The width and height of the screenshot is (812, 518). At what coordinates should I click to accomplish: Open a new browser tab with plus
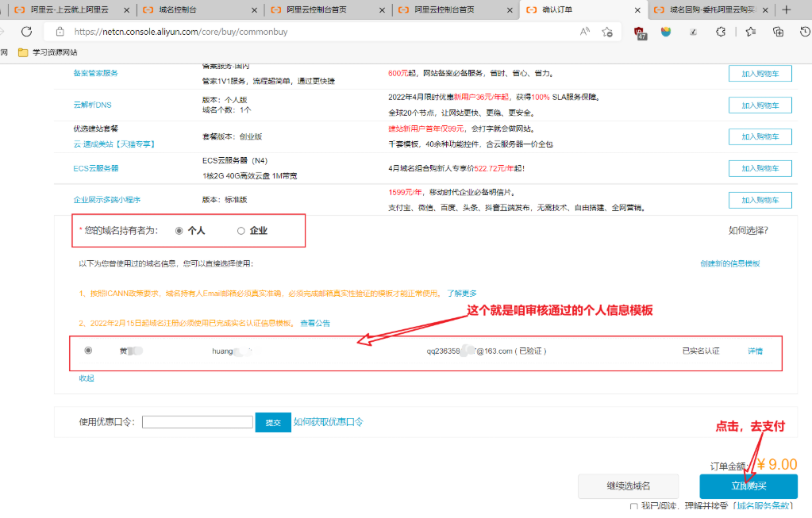pos(786,10)
